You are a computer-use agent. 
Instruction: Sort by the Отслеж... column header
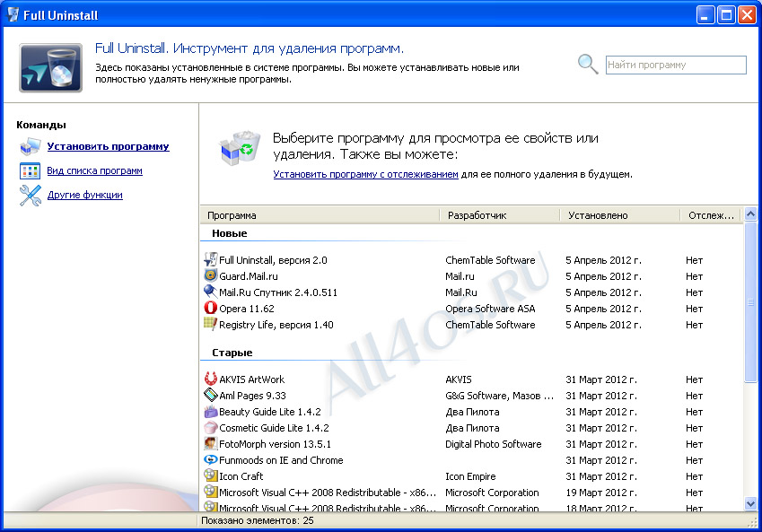pos(711,215)
